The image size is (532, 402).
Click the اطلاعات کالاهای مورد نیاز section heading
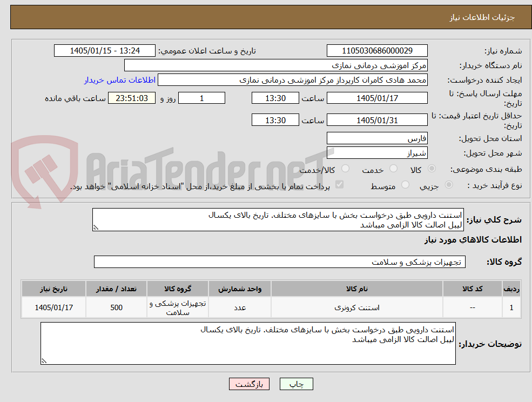tap(473, 240)
